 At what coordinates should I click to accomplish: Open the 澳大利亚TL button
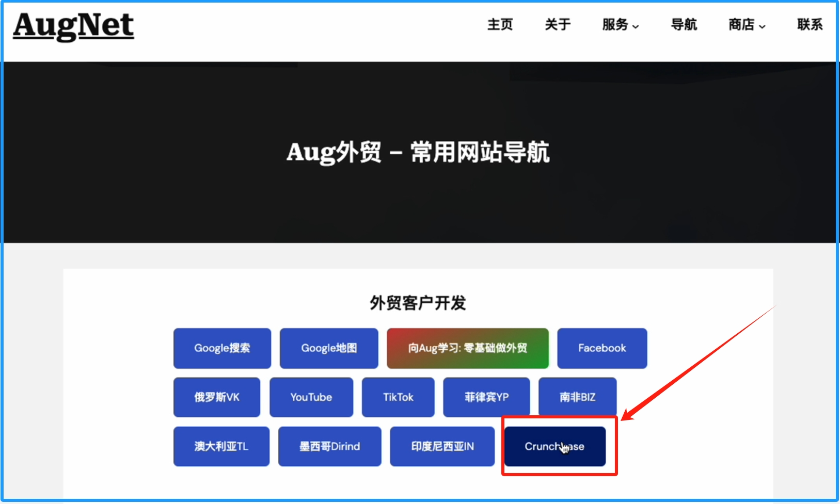tap(221, 446)
